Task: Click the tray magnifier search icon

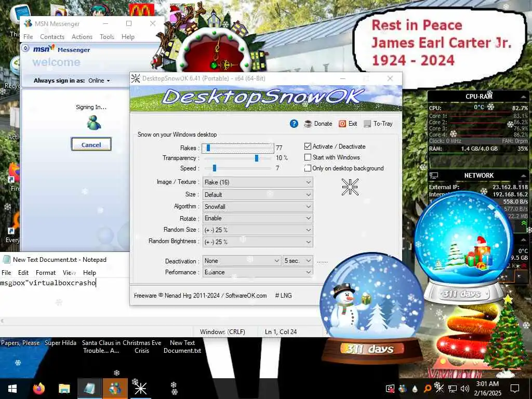Action: click(x=428, y=389)
